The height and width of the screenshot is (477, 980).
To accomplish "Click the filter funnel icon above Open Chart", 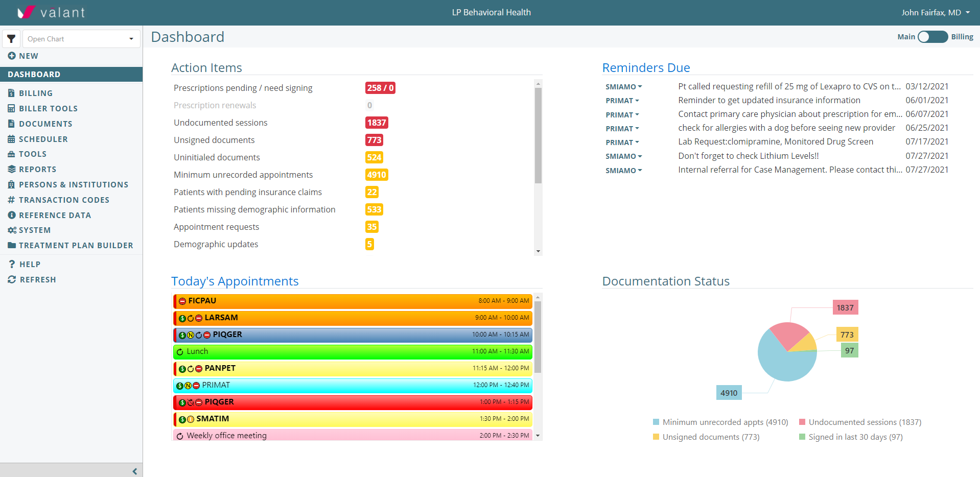I will pyautogui.click(x=12, y=39).
